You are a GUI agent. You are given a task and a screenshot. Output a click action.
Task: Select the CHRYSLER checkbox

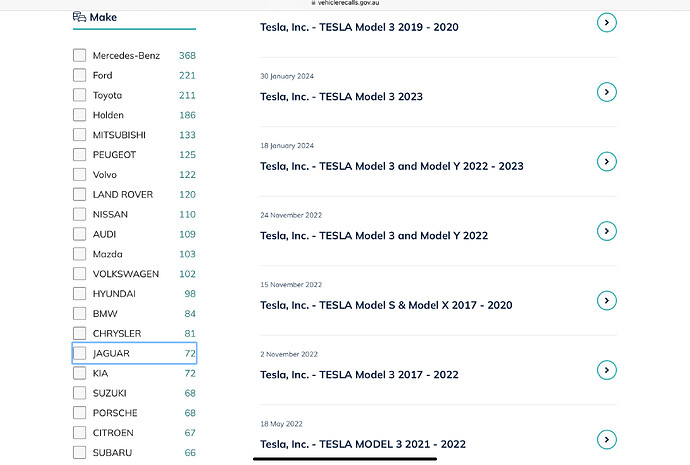pyautogui.click(x=79, y=333)
